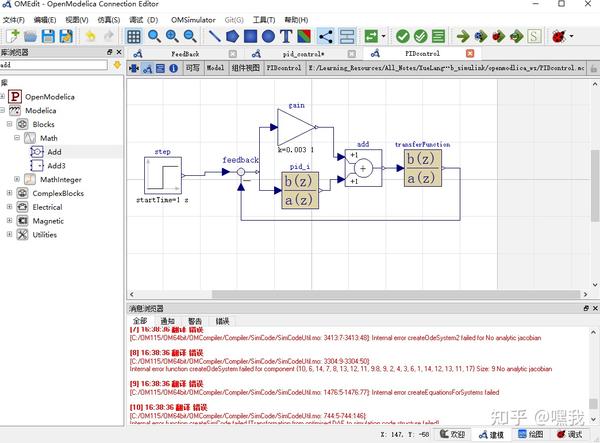Reset zoom with the magnifier icon
This screenshot has height=443, width=600.
[154, 36]
